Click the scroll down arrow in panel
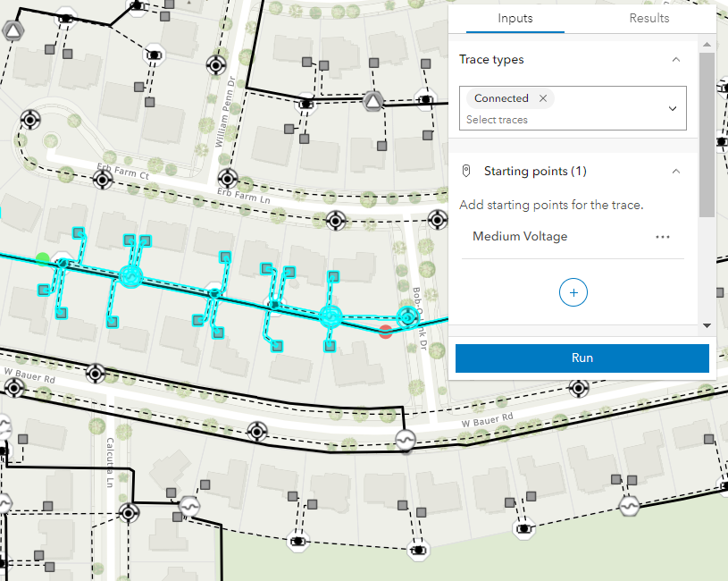Screen dimensions: 728x581 coord(707,324)
